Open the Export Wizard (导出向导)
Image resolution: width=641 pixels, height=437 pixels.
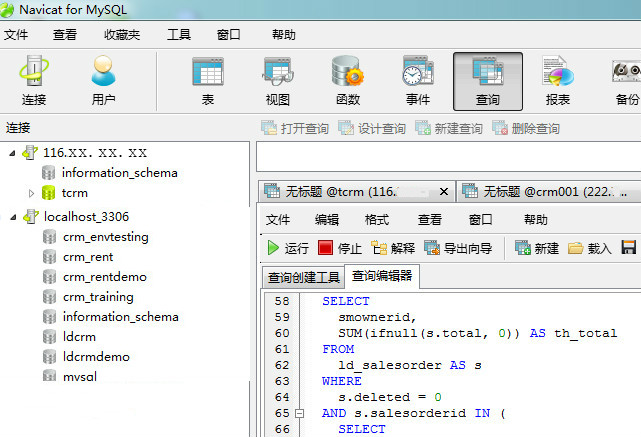(458, 248)
